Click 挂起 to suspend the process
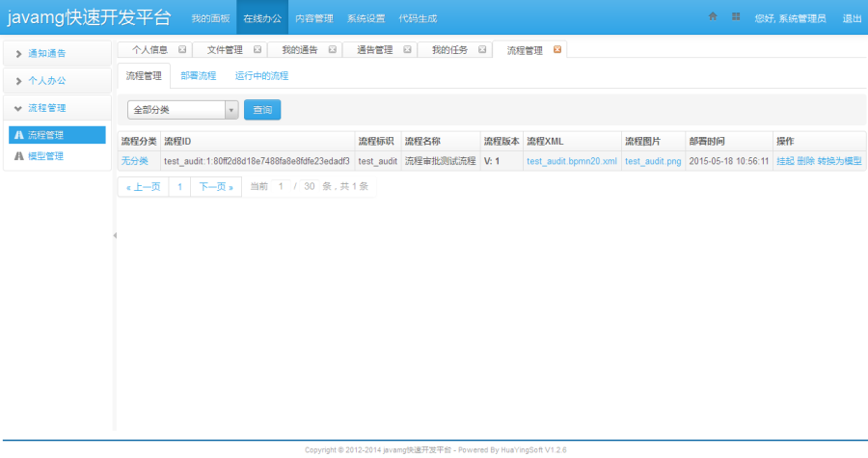Viewport: 868px width, 458px height. point(785,161)
